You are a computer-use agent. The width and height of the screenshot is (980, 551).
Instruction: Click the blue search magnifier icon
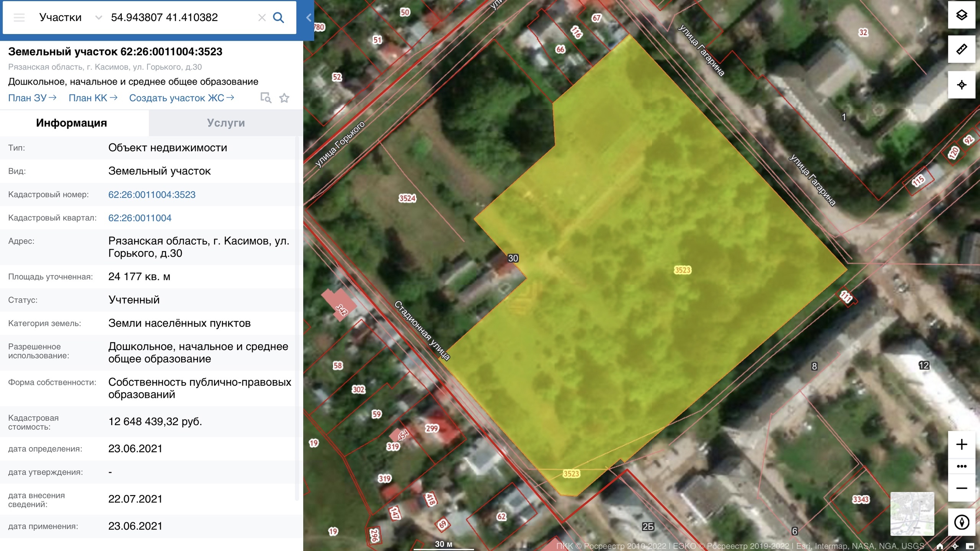pos(278,18)
